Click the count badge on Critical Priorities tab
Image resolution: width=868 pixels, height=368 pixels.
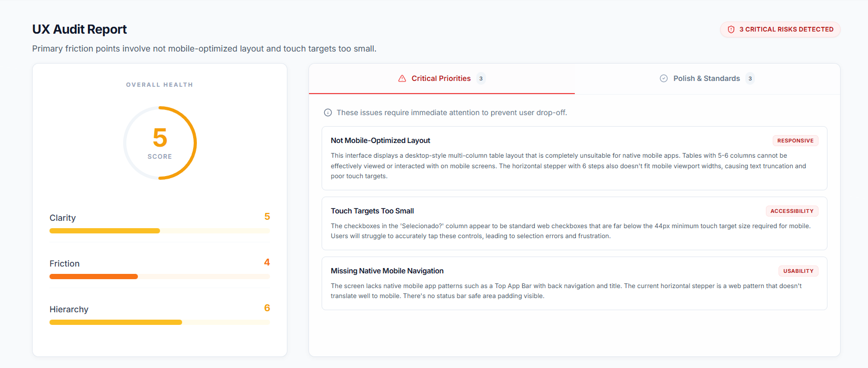point(481,78)
